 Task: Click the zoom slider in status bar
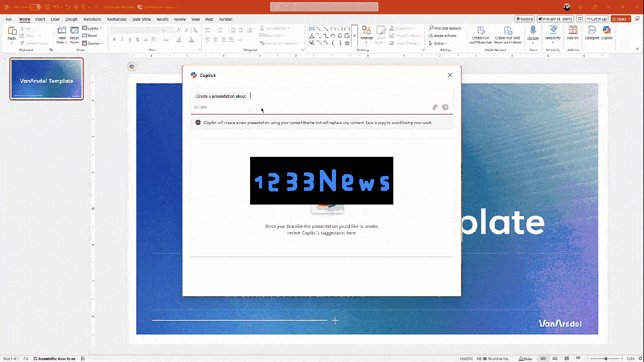tap(605, 358)
